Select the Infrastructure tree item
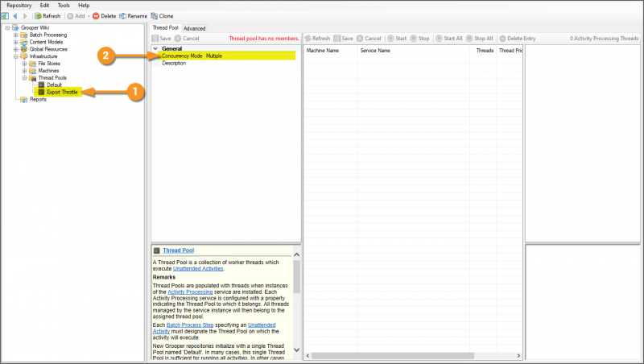The image size is (644, 364). (x=43, y=56)
